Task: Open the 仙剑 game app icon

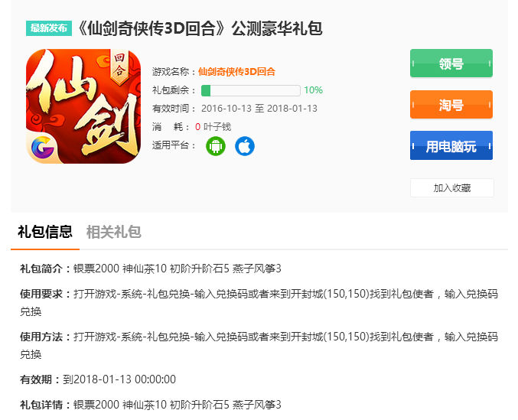Action: (83, 106)
